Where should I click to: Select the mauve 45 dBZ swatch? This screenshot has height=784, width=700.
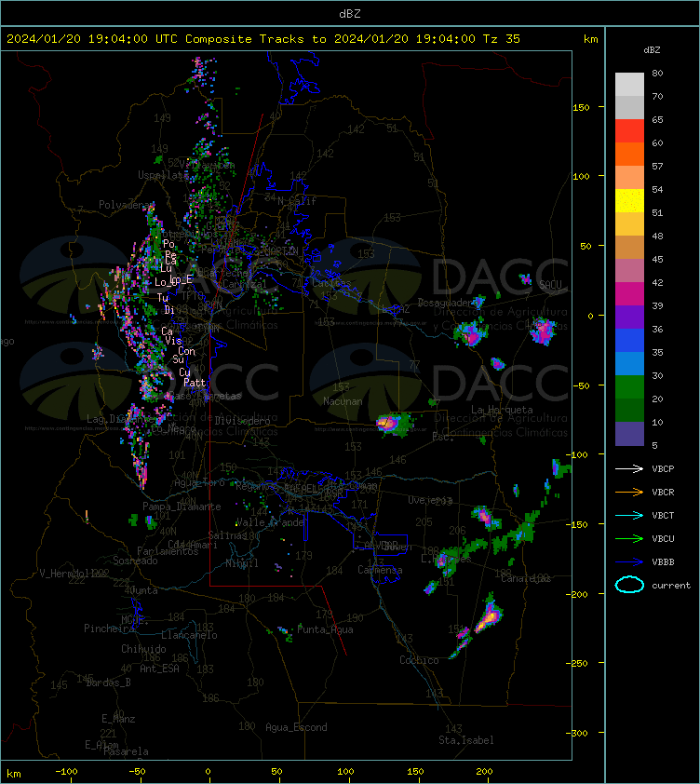point(629,270)
